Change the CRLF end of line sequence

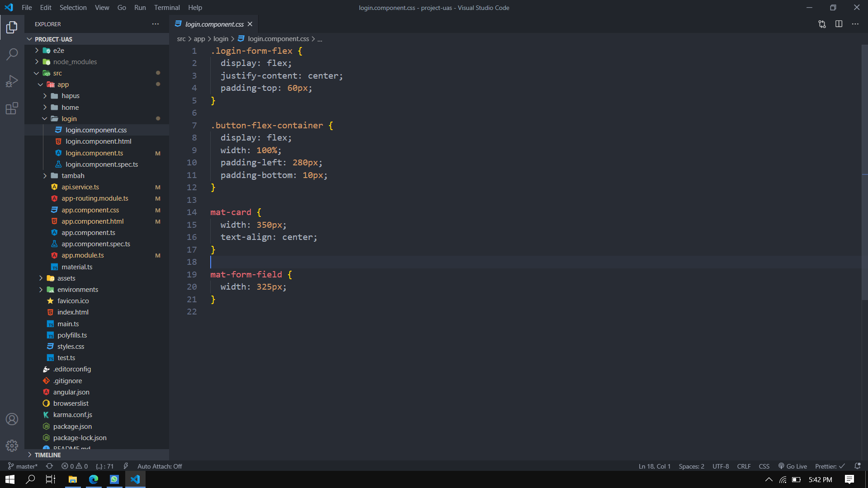(744, 466)
